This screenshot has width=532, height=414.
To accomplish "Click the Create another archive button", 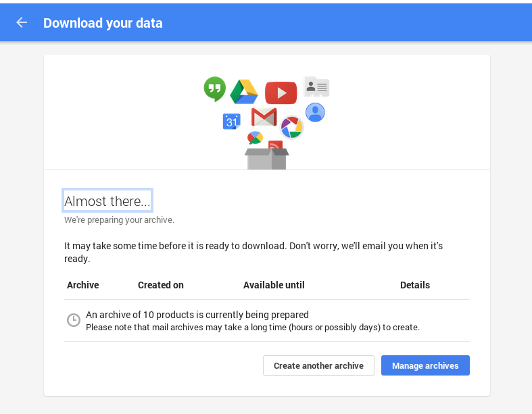I will (318, 365).
